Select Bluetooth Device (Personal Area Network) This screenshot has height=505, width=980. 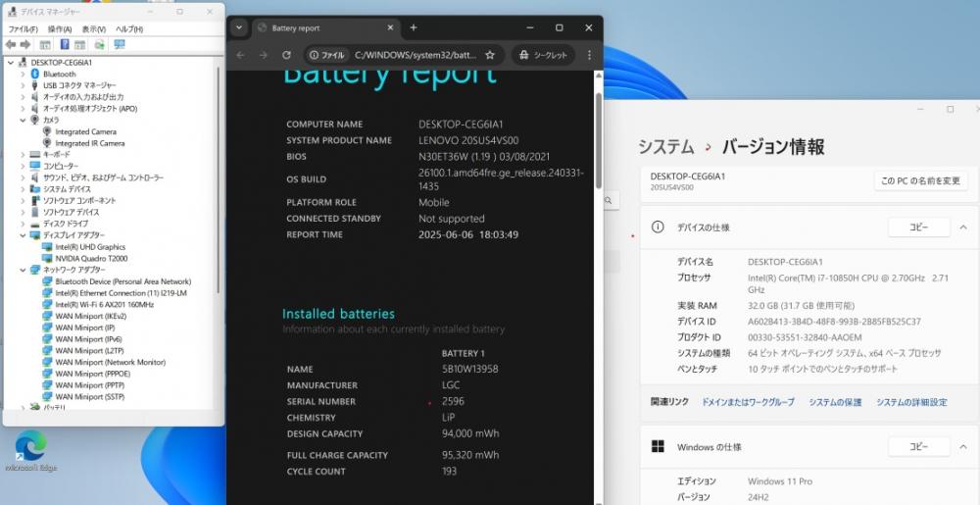coord(123,281)
